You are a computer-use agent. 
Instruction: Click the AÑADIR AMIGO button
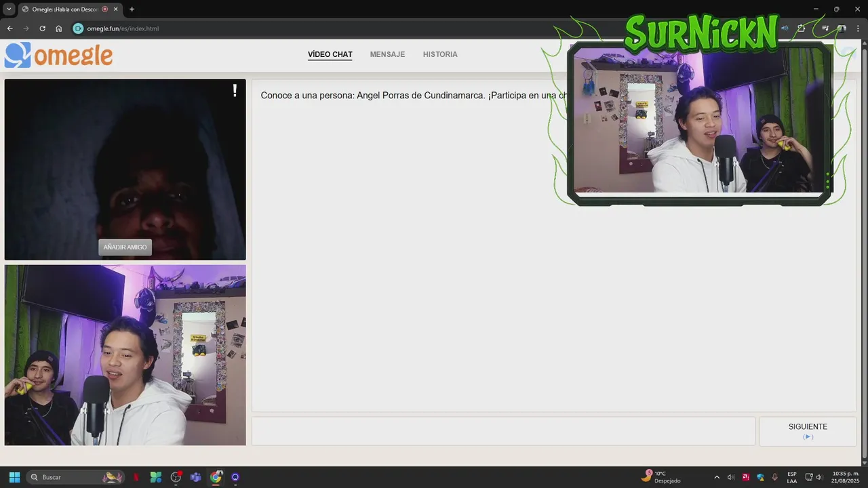(125, 247)
